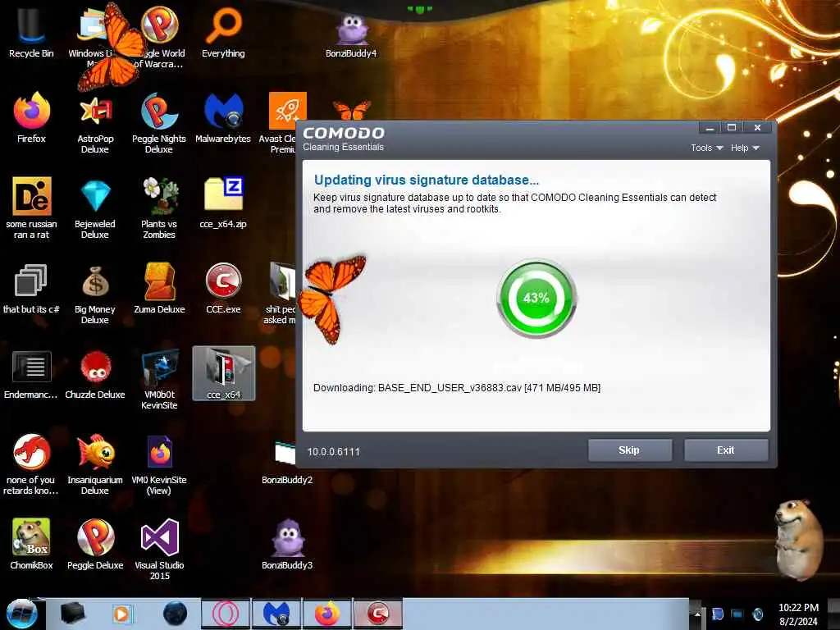Open Chuzzle Deluxe desktop icon
Viewport: 840px width, 630px height.
coord(95,374)
